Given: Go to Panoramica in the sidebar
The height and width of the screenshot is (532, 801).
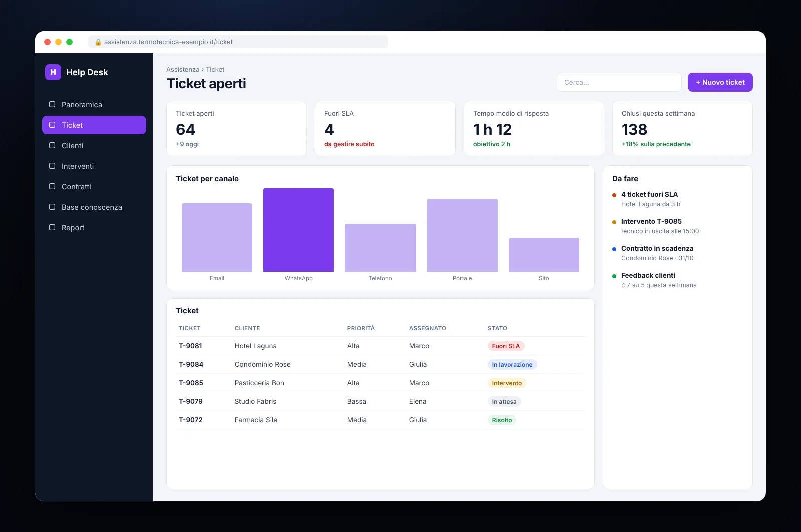Looking at the screenshot, I should point(94,105).
